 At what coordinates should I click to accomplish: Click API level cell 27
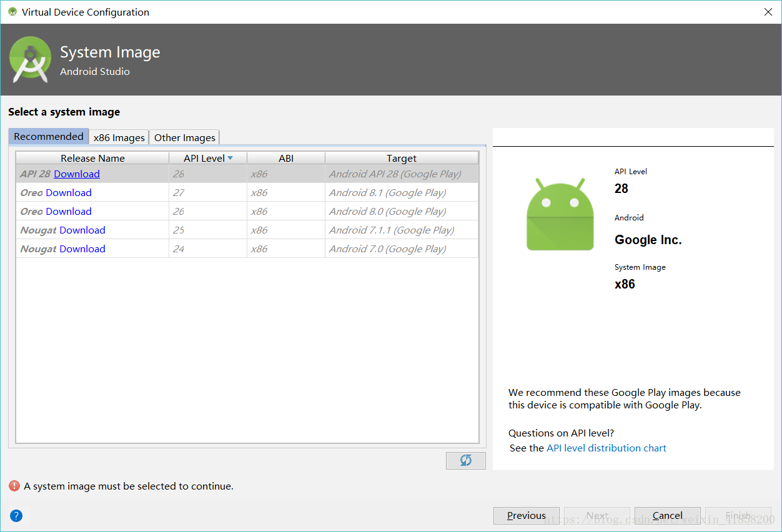pos(208,192)
